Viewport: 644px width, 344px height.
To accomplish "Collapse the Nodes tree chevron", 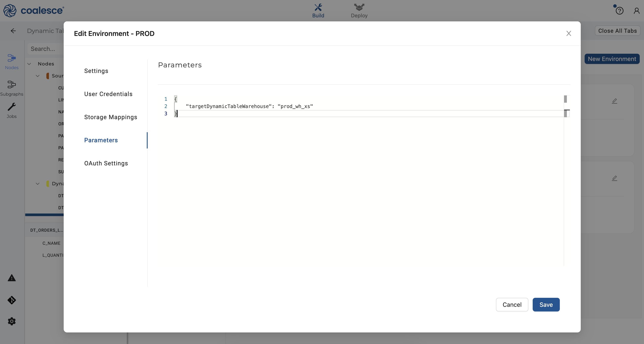I will tap(29, 64).
